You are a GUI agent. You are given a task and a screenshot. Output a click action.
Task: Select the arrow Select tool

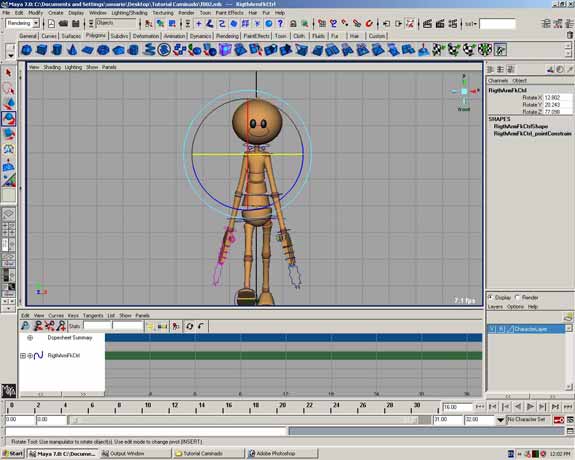pos(8,73)
